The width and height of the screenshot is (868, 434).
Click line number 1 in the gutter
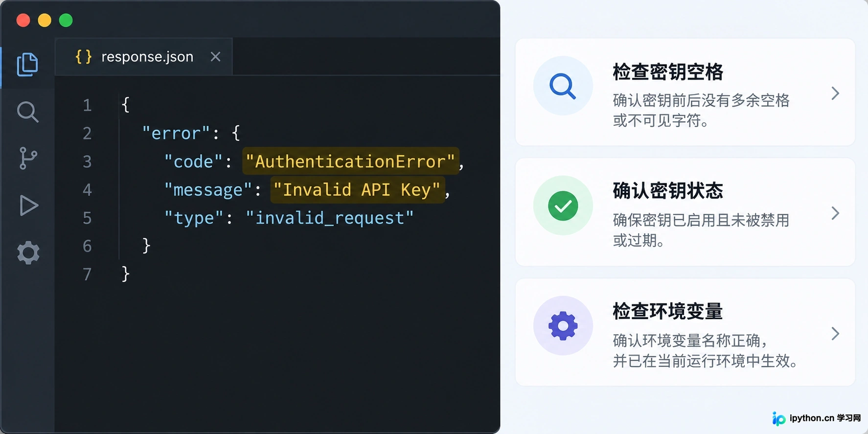click(x=87, y=105)
